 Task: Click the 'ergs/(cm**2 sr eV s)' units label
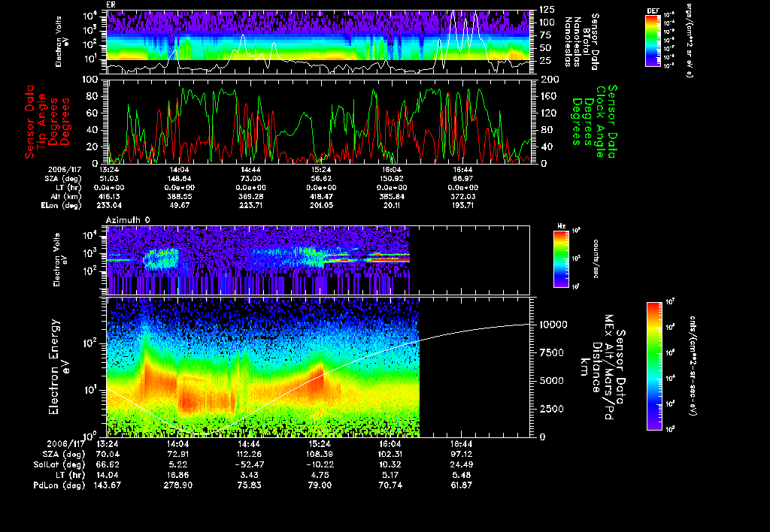point(688,41)
